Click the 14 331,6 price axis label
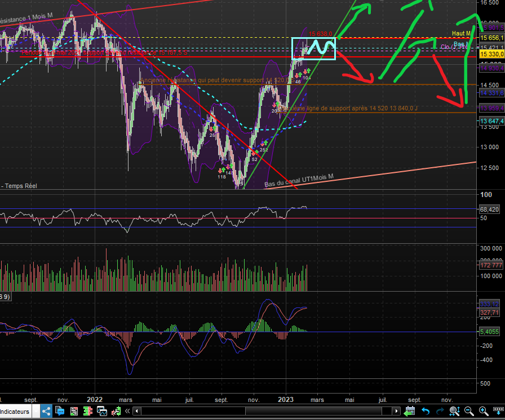The image size is (505, 420). 491,93
